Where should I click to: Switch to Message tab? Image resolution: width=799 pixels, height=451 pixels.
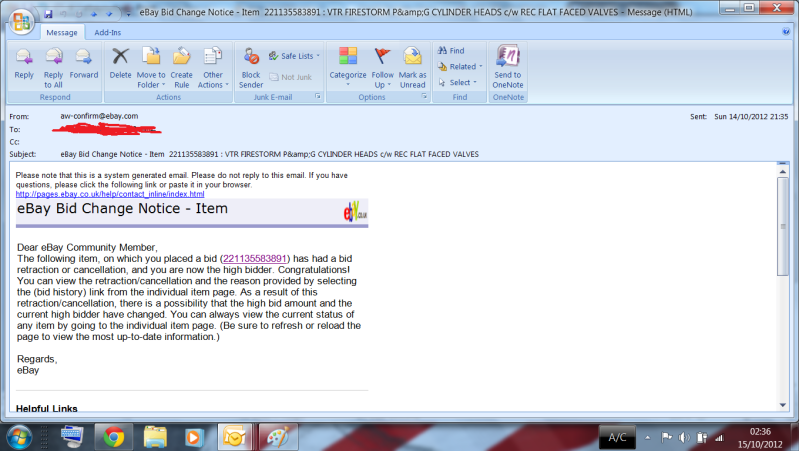pyautogui.click(x=62, y=32)
